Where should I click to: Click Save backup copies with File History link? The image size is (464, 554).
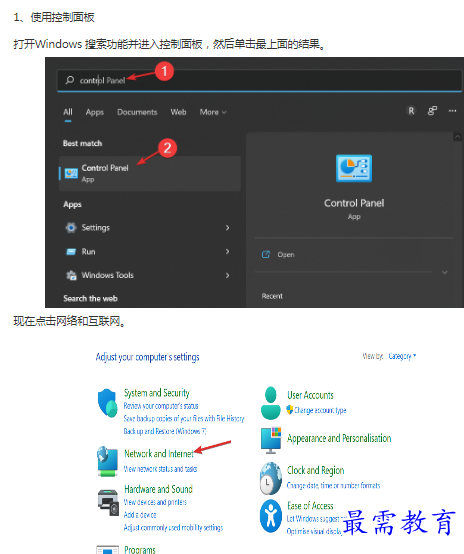click(x=184, y=419)
